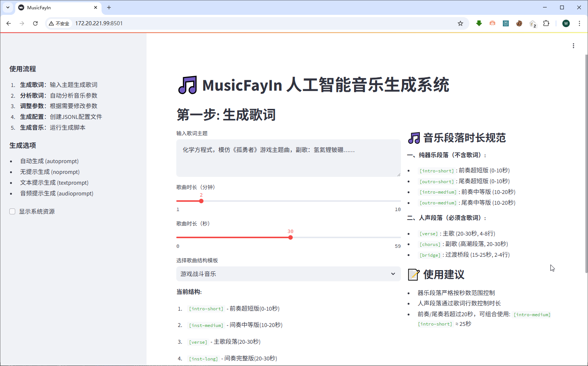Click the sidebar heading 生成选项
Image resolution: width=588 pixels, height=366 pixels.
[23, 146]
